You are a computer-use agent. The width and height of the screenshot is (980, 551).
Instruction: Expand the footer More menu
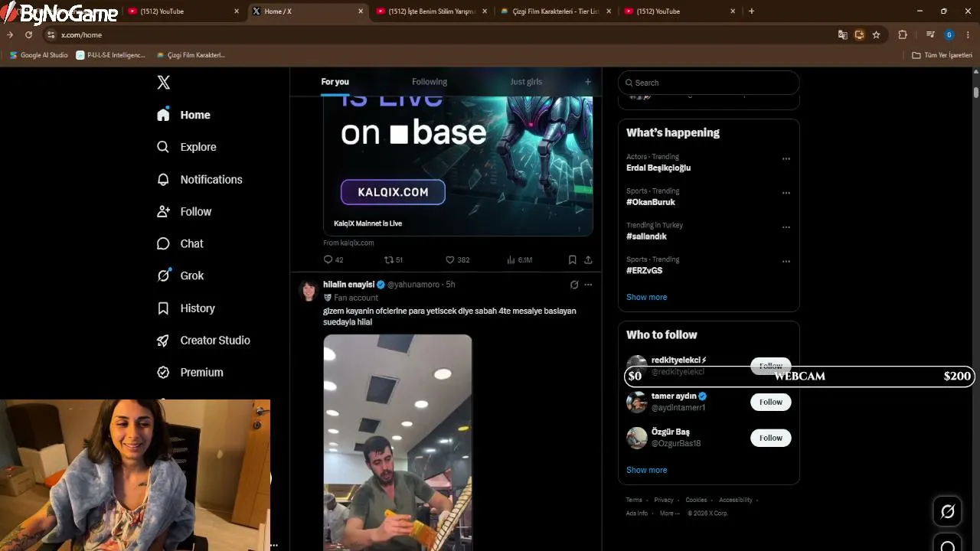[x=669, y=514]
